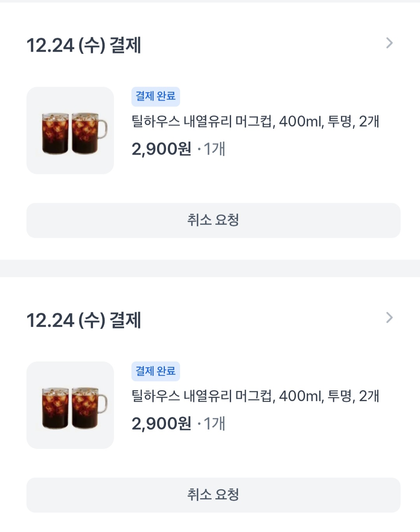The image size is (420, 532).
Task: Select first order's 틸하우스 내열유리 머그컵 title
Action: 255,122
